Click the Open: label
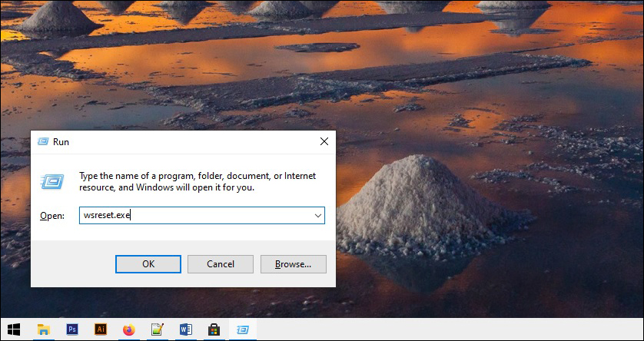Viewport: 644px width, 341px height. (51, 217)
